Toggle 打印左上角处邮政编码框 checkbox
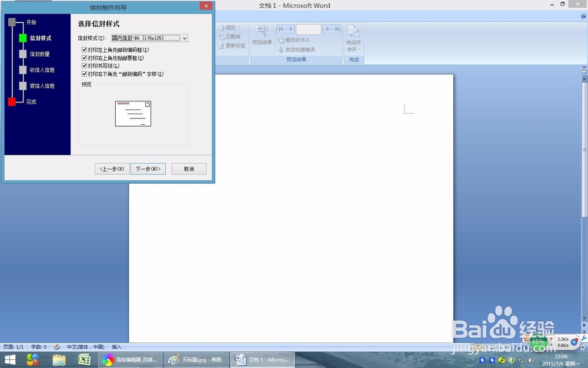Viewport: 588px width, 368px height. pos(84,49)
